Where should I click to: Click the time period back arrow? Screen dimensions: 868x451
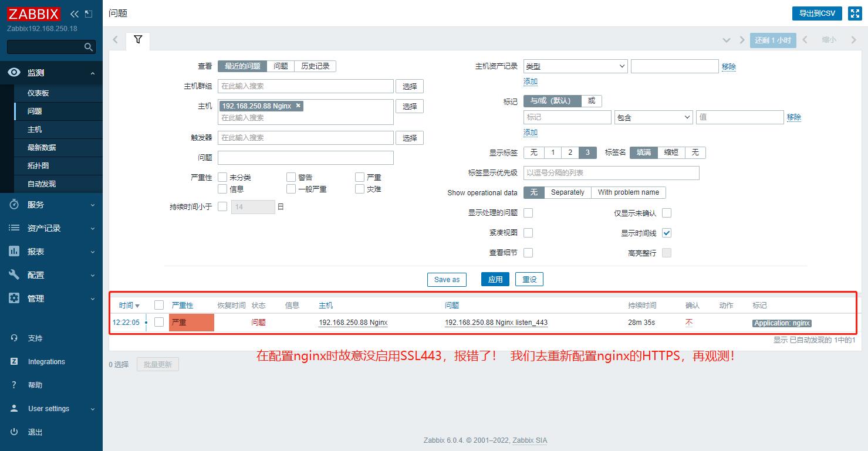(805, 40)
